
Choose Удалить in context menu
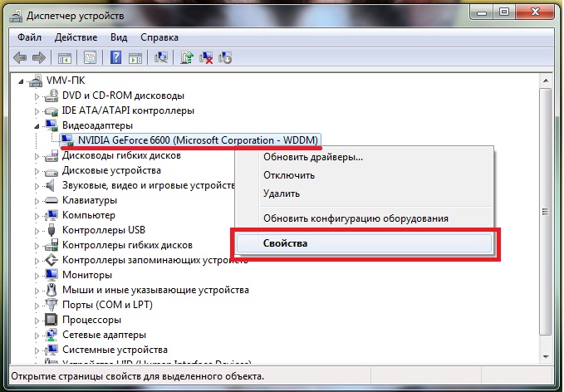tap(365, 194)
